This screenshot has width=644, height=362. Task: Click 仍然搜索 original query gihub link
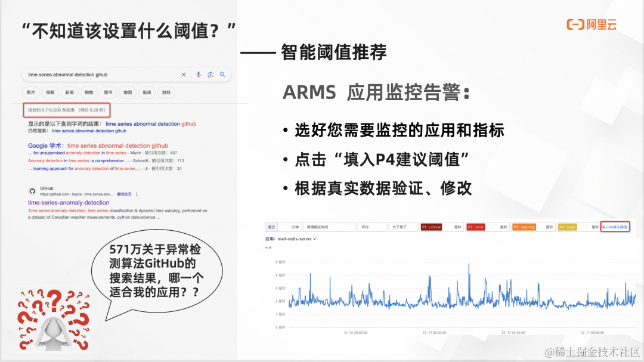[x=89, y=131]
